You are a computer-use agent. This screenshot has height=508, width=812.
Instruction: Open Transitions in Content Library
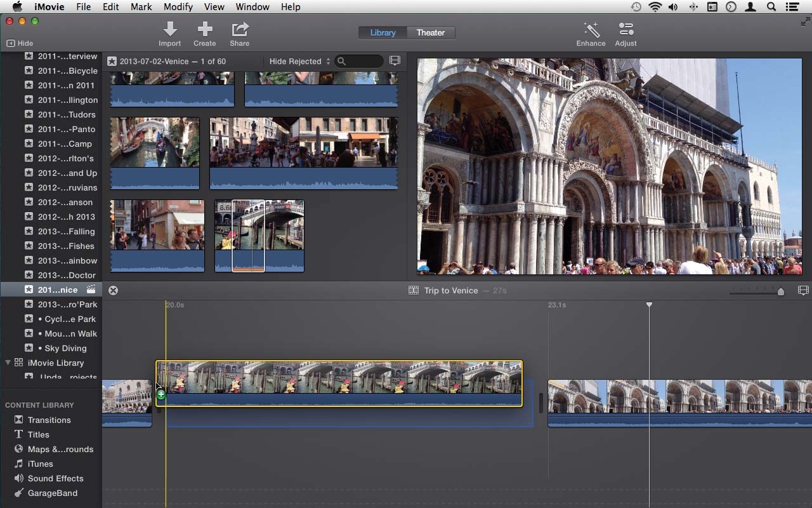click(x=49, y=420)
